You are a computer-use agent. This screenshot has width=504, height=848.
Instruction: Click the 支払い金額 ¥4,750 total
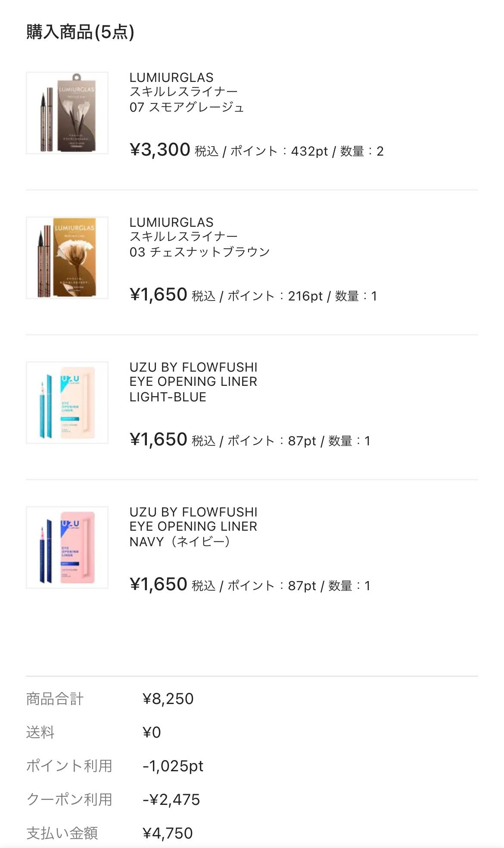168,833
